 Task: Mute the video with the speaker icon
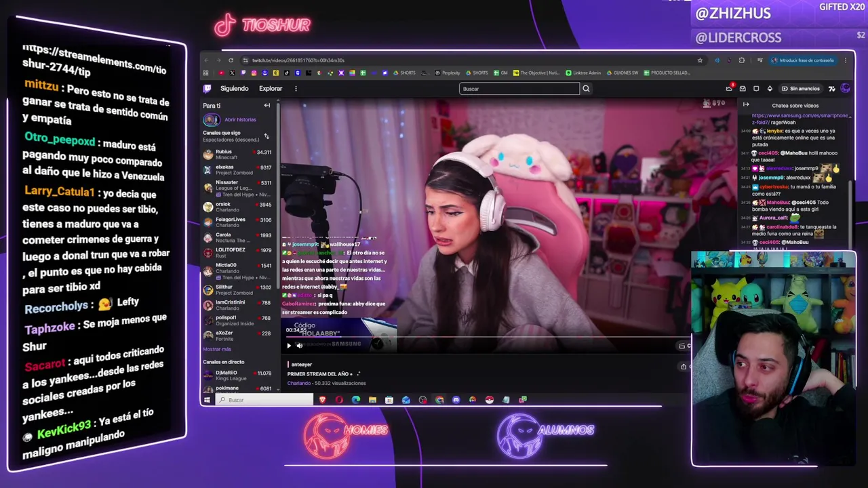click(x=300, y=346)
